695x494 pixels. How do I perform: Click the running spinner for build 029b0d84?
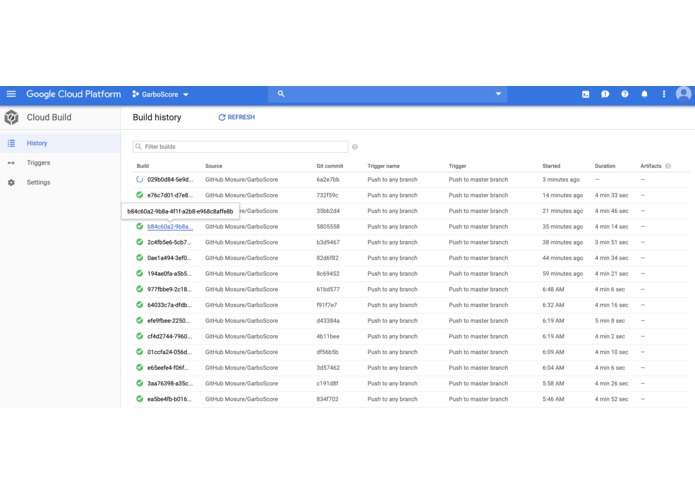click(139, 179)
